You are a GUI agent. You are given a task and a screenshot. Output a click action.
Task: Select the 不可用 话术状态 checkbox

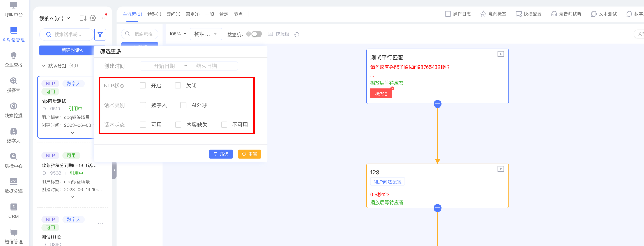click(x=224, y=125)
